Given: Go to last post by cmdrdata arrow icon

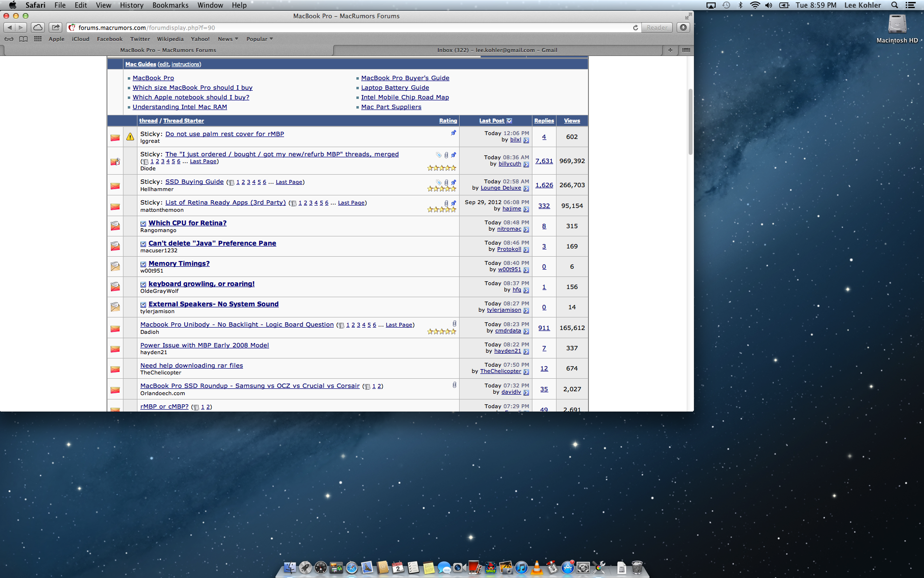Looking at the screenshot, I should pyautogui.click(x=526, y=331).
